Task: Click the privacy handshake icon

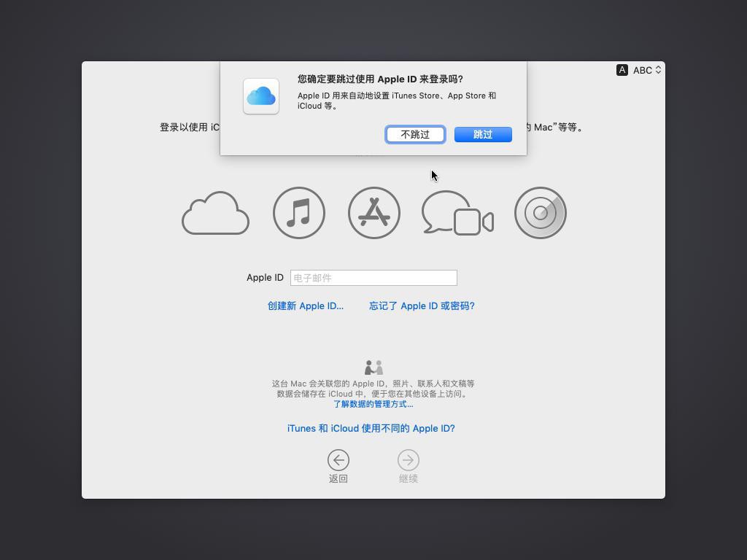Action: (373, 367)
